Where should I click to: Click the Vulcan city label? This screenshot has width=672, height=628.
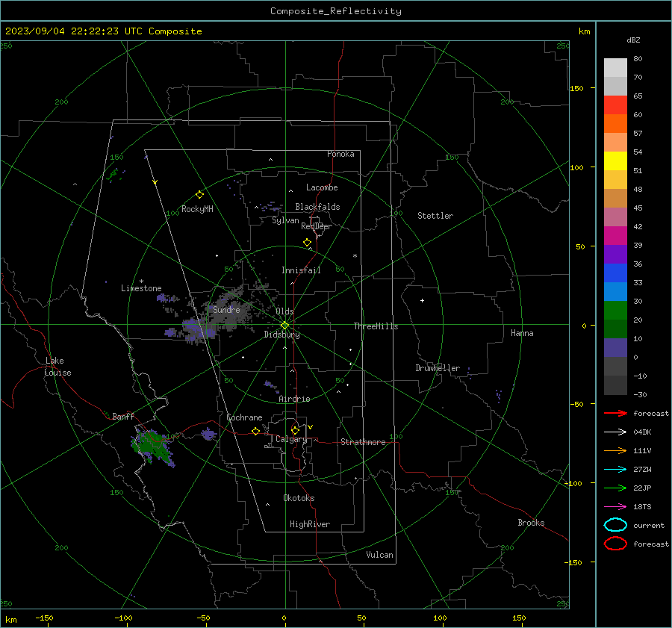pyautogui.click(x=380, y=555)
